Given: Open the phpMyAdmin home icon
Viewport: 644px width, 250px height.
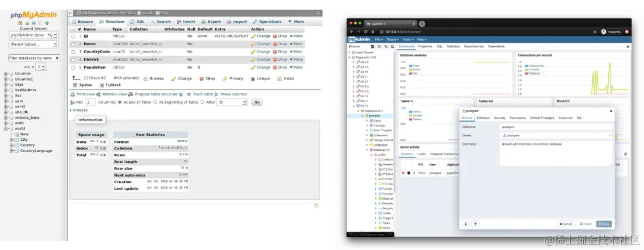Looking at the screenshot, I should click(20, 23).
